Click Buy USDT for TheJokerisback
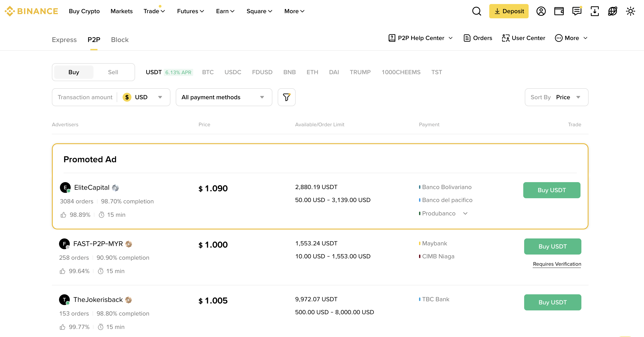Viewport: 644px width, 337px height. tap(552, 302)
